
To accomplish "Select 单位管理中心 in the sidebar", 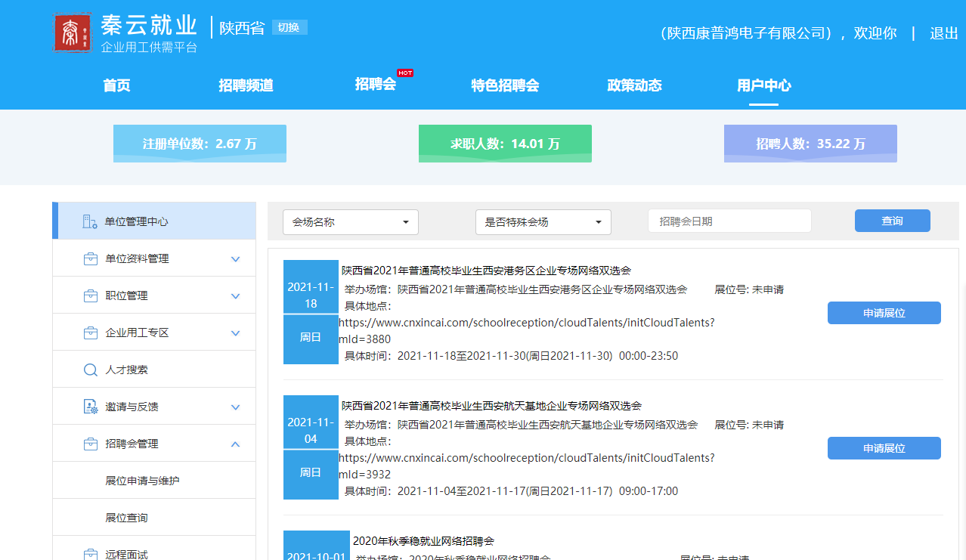I will [154, 221].
